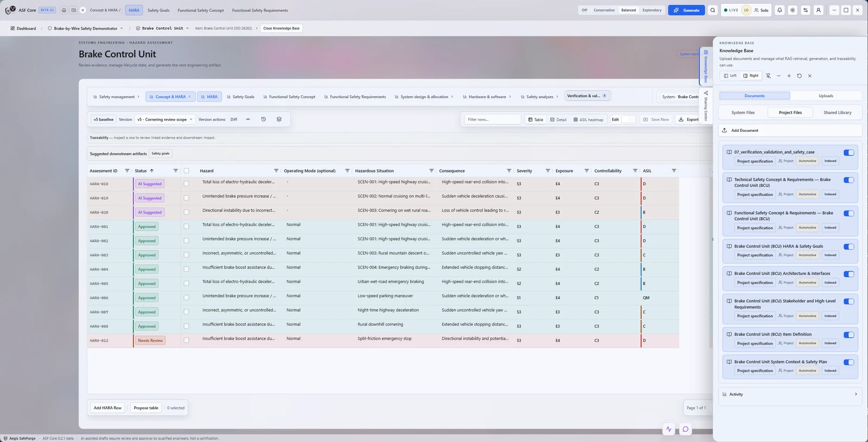The image size is (868, 442).
Task: Check the HARA-012 row checkbox
Action: [187, 340]
